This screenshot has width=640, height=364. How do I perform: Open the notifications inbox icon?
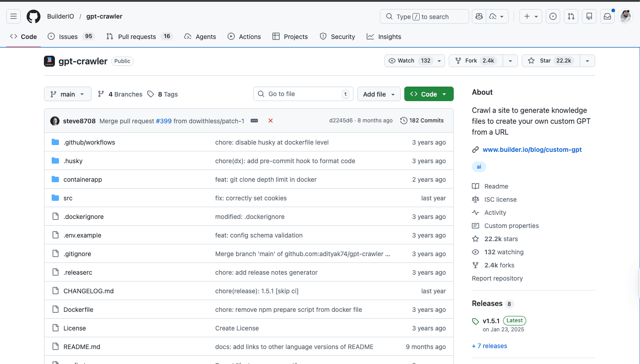click(x=607, y=17)
